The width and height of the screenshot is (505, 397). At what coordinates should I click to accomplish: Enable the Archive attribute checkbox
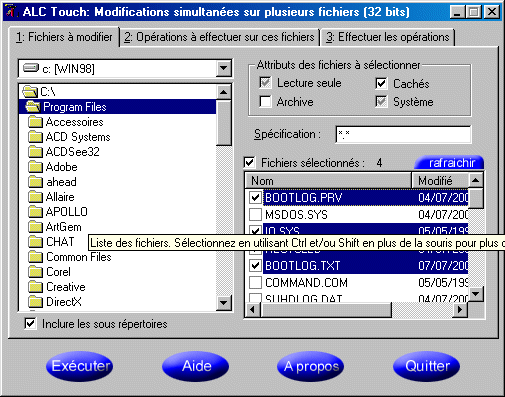click(x=265, y=101)
